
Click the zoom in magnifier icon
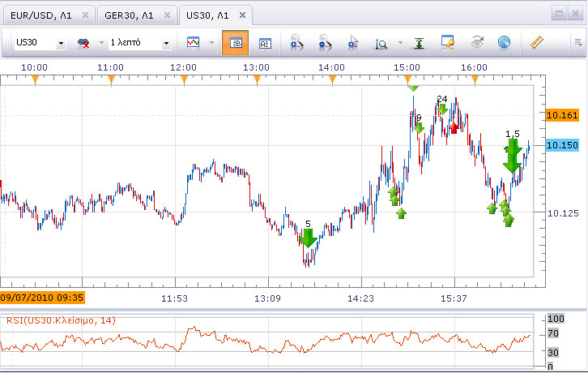pyautogui.click(x=296, y=42)
